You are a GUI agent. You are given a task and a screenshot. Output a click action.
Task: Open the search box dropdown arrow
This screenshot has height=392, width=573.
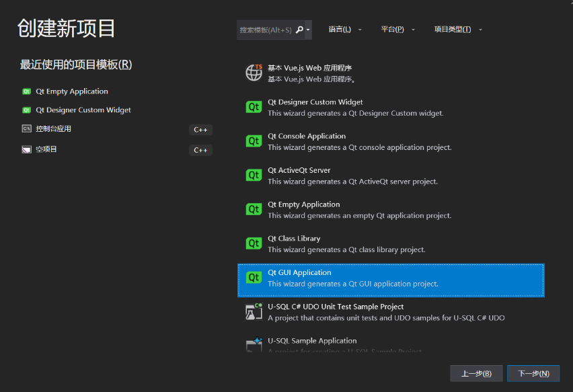tap(308, 30)
